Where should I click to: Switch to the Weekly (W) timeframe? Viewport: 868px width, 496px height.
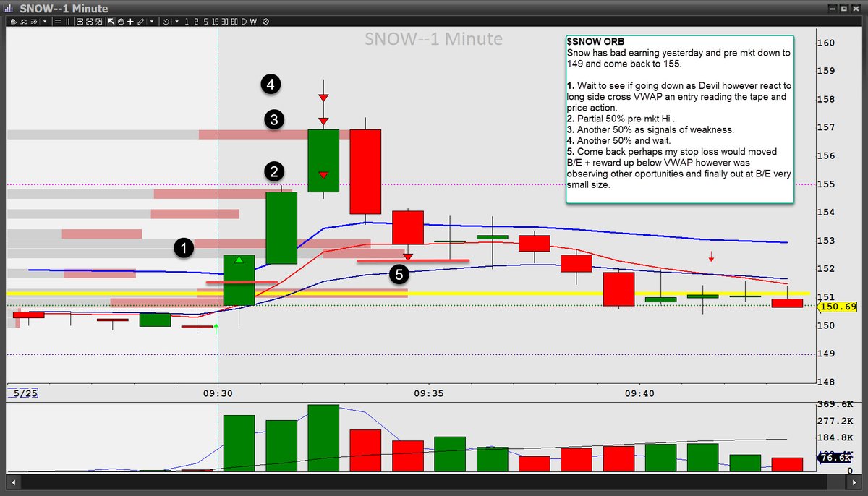[254, 22]
